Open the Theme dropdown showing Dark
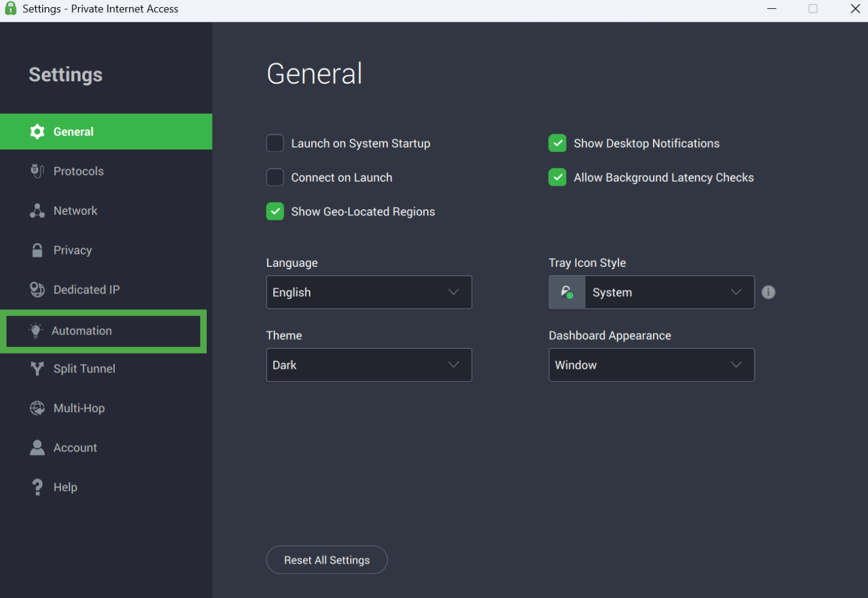 coord(369,365)
